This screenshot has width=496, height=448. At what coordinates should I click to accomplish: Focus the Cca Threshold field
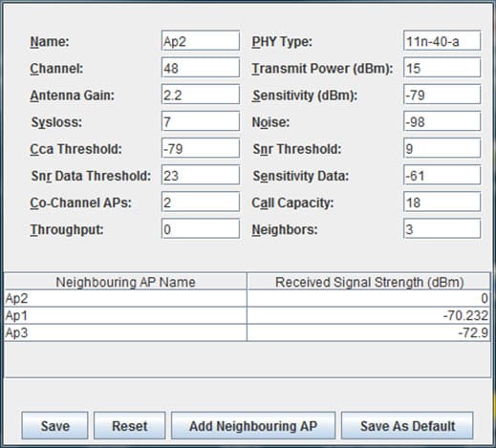coord(201,148)
